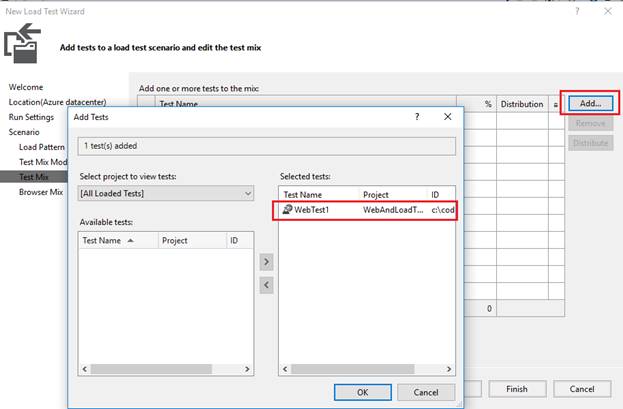Click Finish in New Load Test Wizard
Viewport: 623px width, 409px height.
coord(517,389)
